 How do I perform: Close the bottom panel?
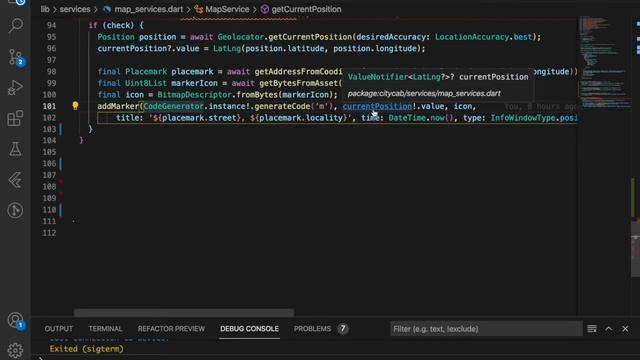(x=625, y=329)
